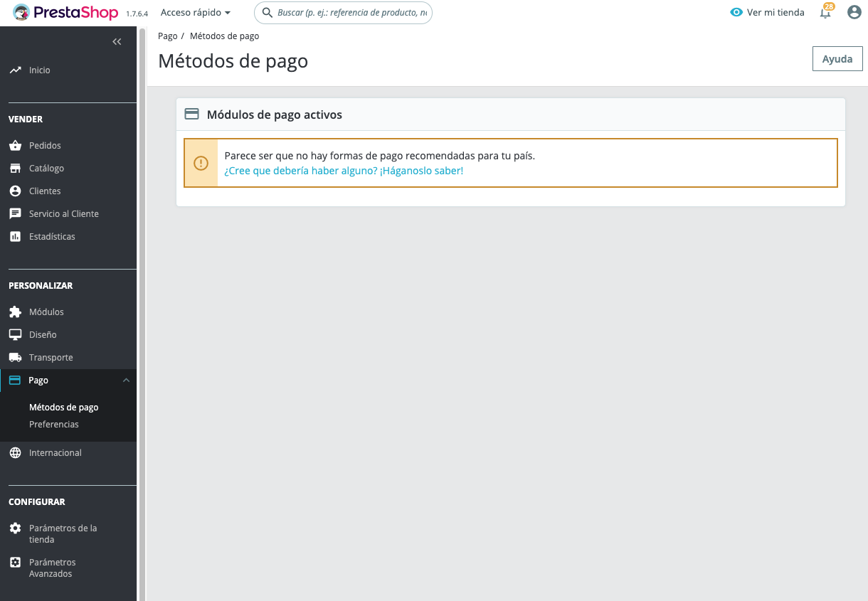Click the Parámetros de la tienda gear icon
Image resolution: width=868 pixels, height=601 pixels.
(15, 528)
